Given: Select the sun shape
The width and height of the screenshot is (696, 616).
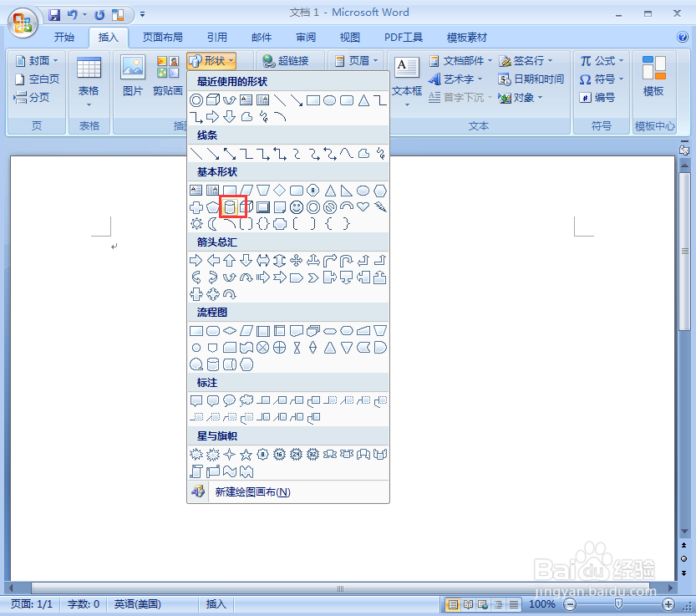Looking at the screenshot, I should pyautogui.click(x=196, y=223).
